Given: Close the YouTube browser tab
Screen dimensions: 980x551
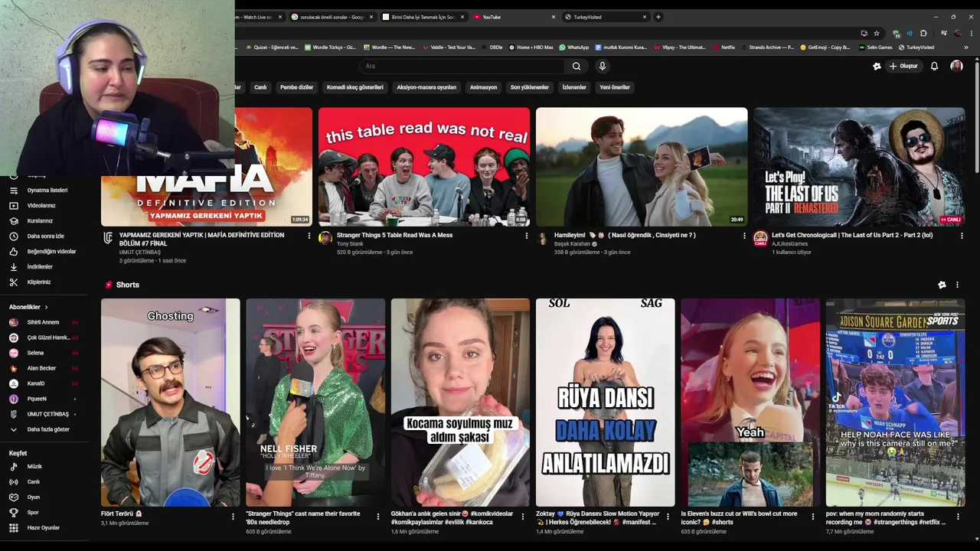Looking at the screenshot, I should [554, 17].
